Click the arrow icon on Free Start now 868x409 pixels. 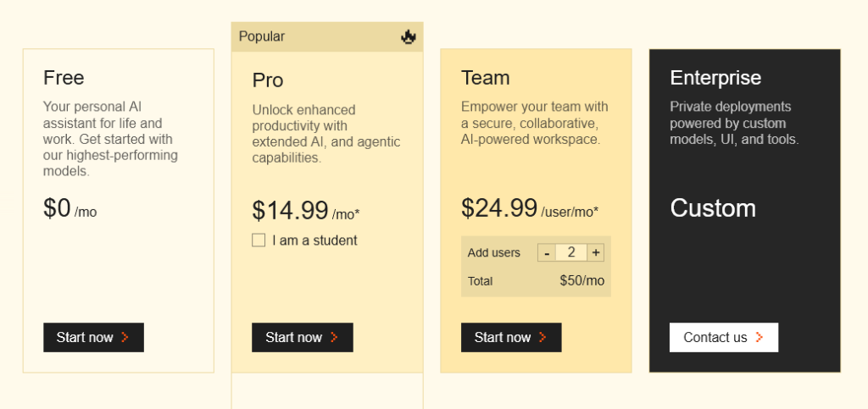[x=125, y=337]
